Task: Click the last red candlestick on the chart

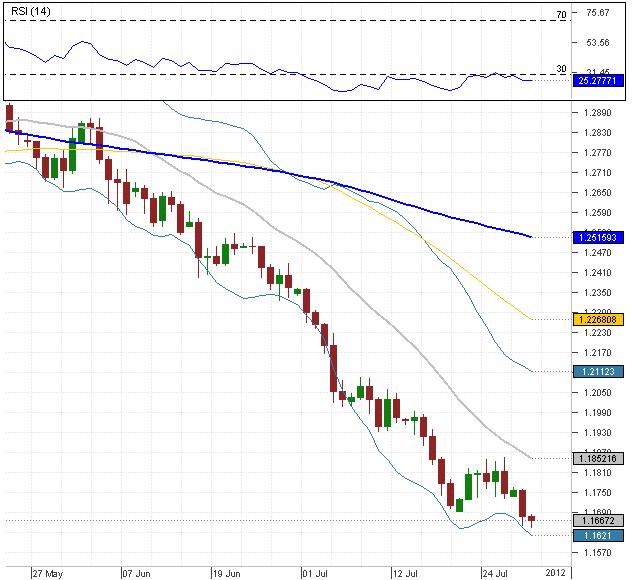Action: tap(532, 519)
